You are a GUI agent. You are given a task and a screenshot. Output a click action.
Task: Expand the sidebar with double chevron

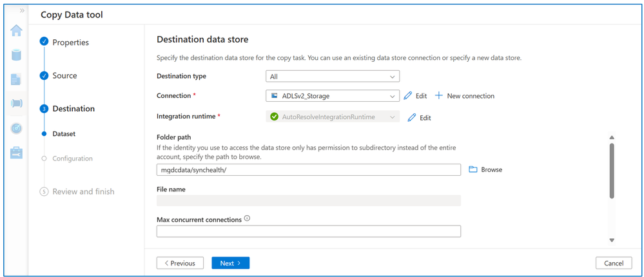[x=22, y=10]
